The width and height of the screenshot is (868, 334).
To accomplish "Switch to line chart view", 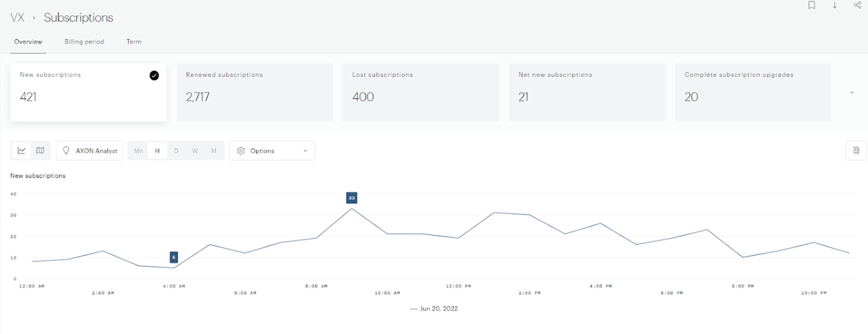I will click(21, 150).
